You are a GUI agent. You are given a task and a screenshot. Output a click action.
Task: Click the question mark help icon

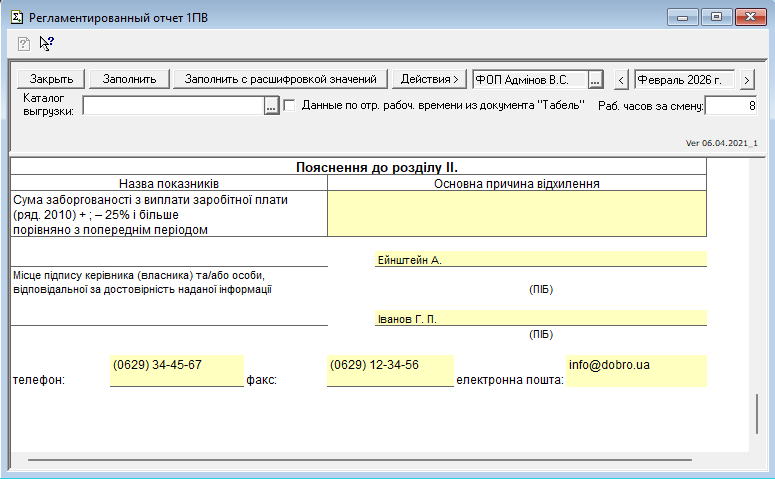[x=24, y=43]
